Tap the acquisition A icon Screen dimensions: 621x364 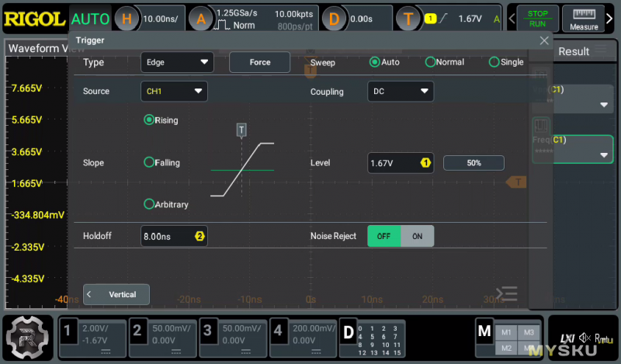click(200, 18)
